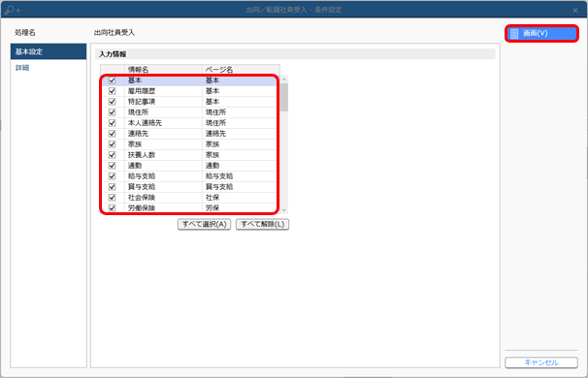Click the キャンセル button
588x378 pixels.
(x=541, y=362)
